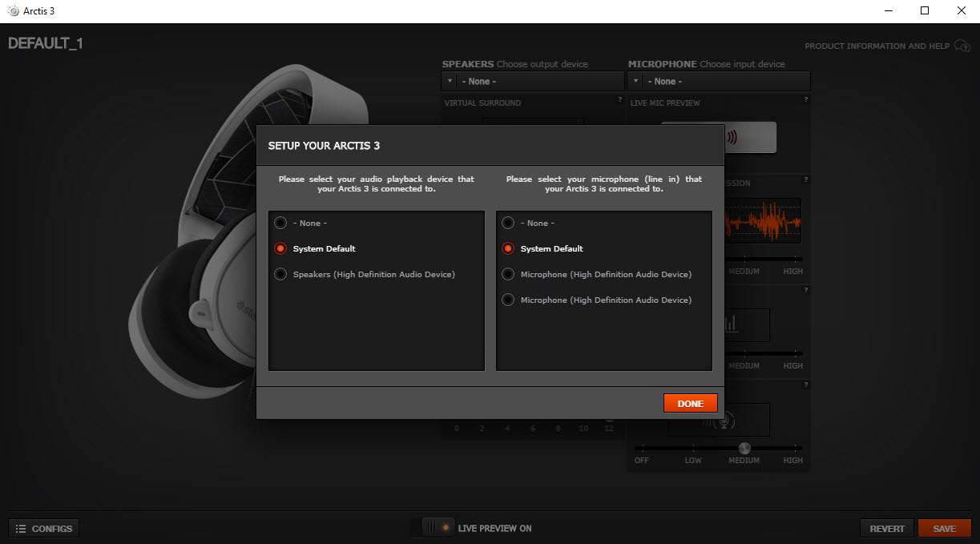Image resolution: width=980 pixels, height=544 pixels.
Task: Click help question mark above the orange waveform
Action: point(805,180)
